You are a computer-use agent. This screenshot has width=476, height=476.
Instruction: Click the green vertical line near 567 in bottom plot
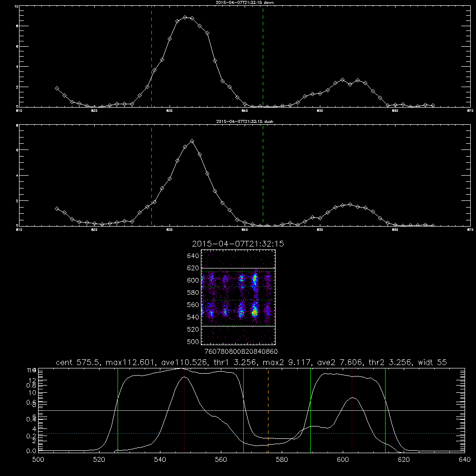(x=243, y=410)
